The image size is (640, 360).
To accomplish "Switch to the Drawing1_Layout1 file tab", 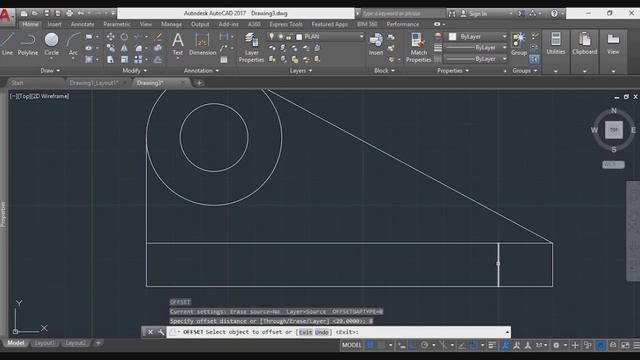I will [94, 83].
